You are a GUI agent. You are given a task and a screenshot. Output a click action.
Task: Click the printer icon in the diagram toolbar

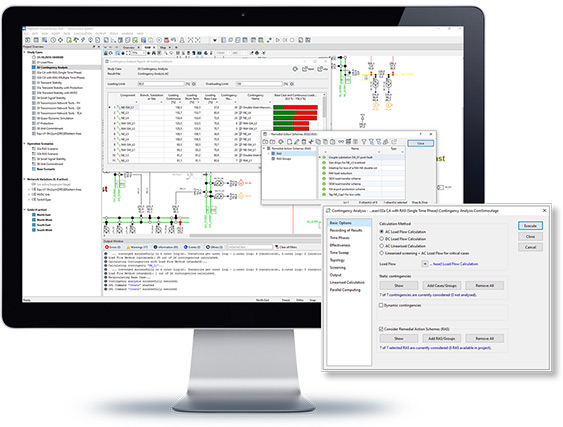pos(257,53)
